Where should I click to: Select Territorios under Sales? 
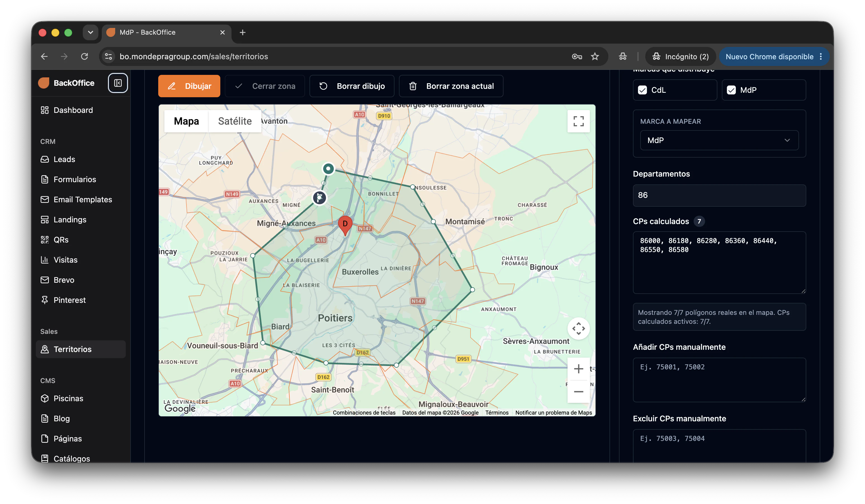coord(81,349)
